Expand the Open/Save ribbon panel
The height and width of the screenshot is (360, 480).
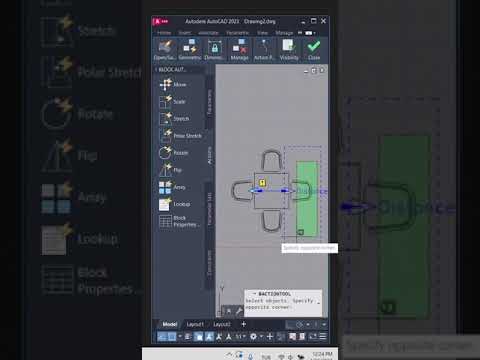click(164, 50)
